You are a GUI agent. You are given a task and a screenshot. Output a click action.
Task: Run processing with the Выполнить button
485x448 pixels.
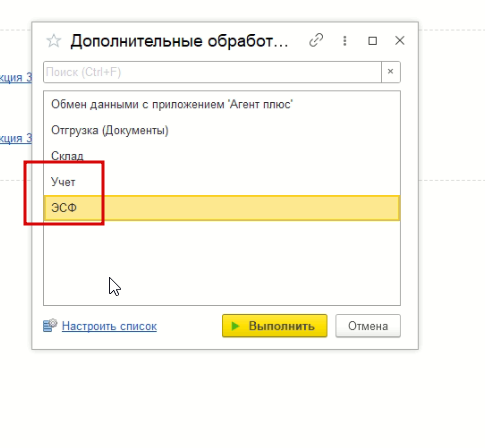(x=275, y=326)
